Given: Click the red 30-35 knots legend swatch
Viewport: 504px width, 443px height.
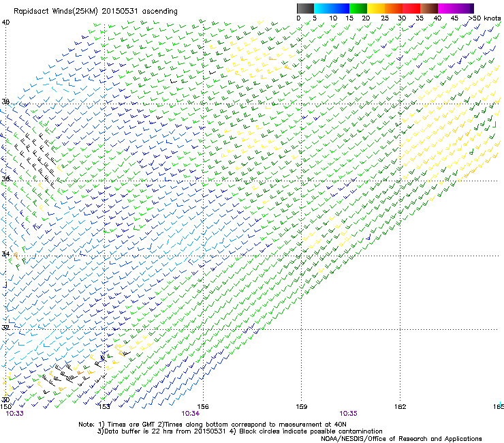Looking at the screenshot, I should tap(411, 8).
